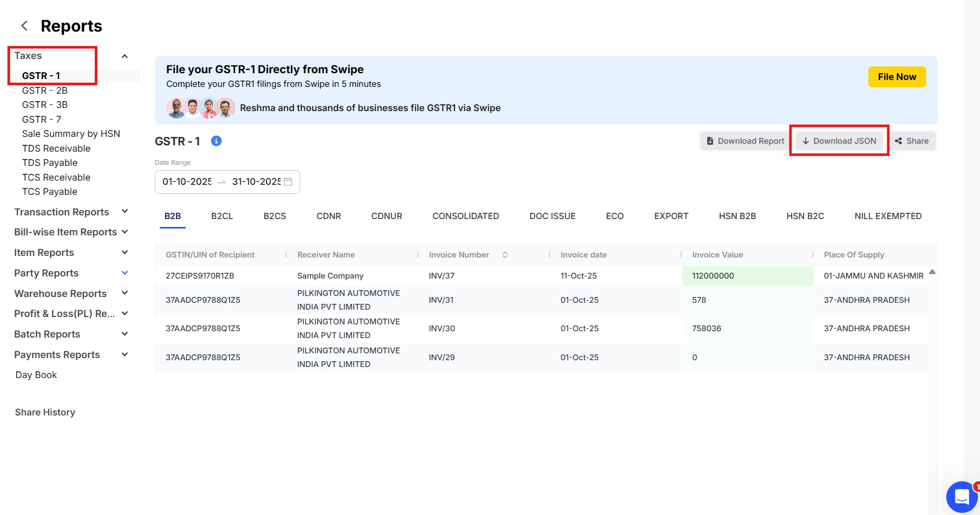Open the calendar icon in date range
This screenshot has height=515, width=980.
point(288,182)
